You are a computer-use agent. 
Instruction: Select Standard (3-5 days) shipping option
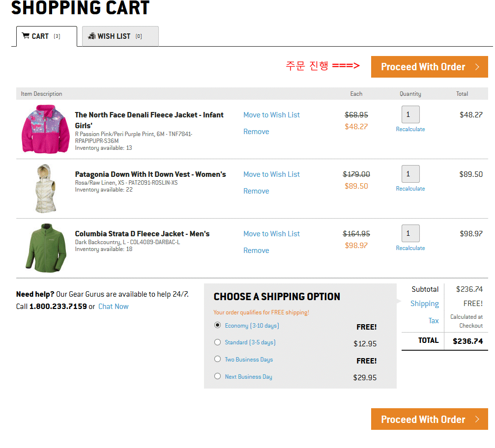(218, 342)
